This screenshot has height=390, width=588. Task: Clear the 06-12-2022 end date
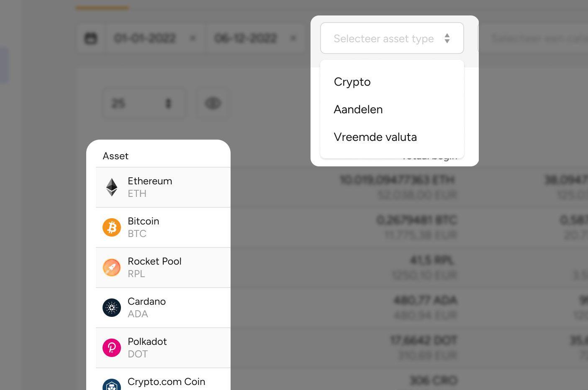point(293,38)
